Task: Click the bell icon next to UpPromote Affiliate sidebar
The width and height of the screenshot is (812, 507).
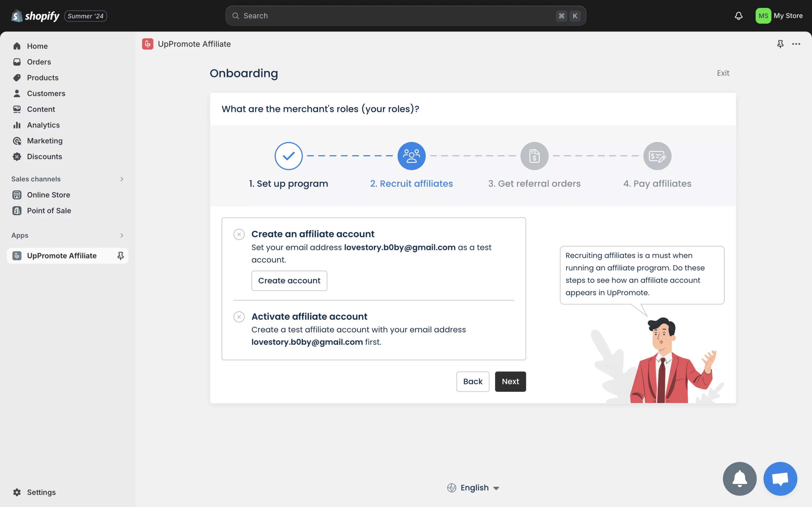Action: click(x=121, y=255)
